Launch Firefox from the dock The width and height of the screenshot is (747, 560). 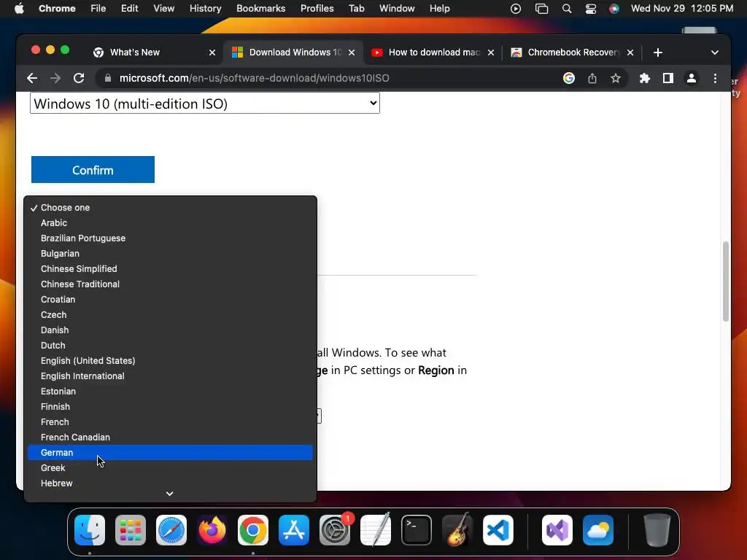212,530
